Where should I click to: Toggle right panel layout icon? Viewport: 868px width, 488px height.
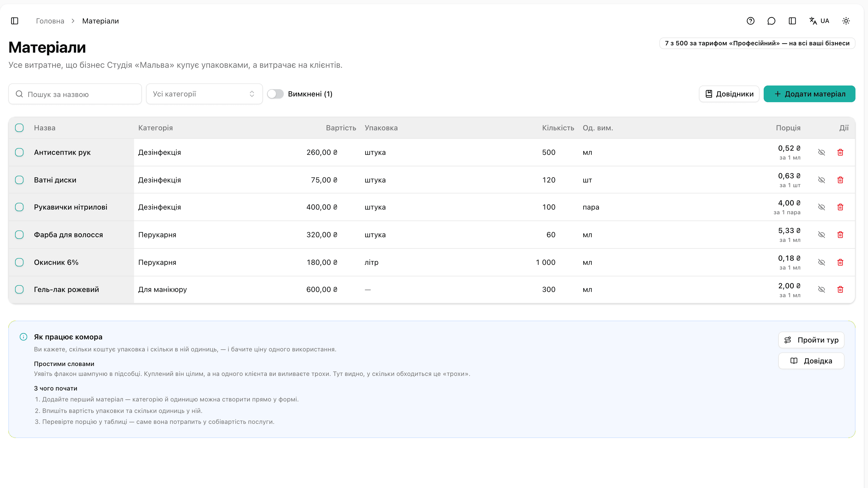792,21
